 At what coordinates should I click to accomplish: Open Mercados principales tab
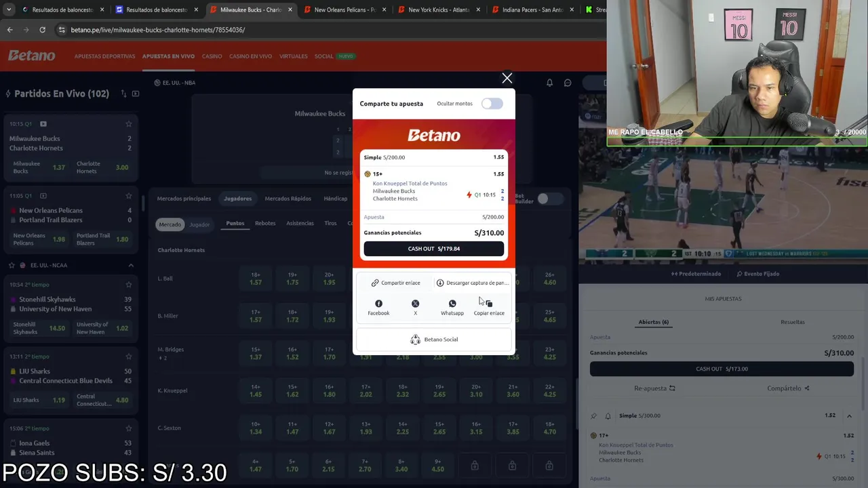(x=184, y=199)
